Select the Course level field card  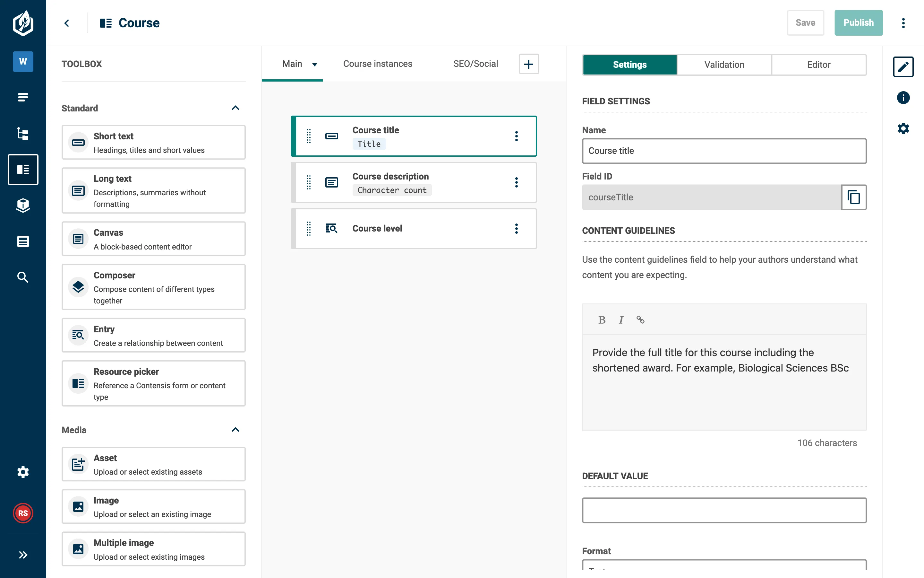point(414,229)
